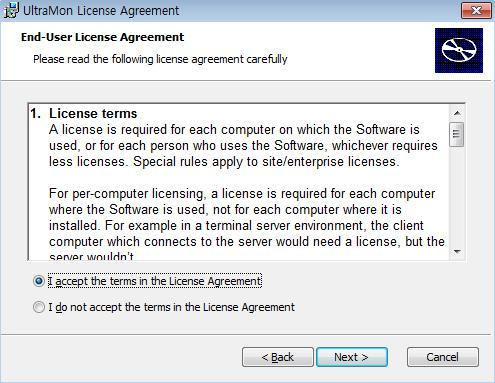Cancel the UltraMon installation
Screen dimensions: 495x383
(443, 357)
